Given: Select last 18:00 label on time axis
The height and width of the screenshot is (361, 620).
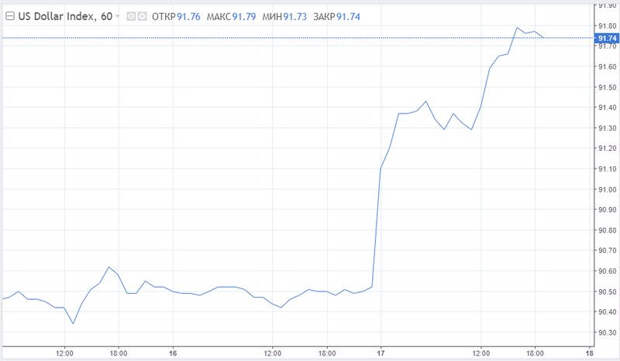Looking at the screenshot, I should pyautogui.click(x=535, y=353).
